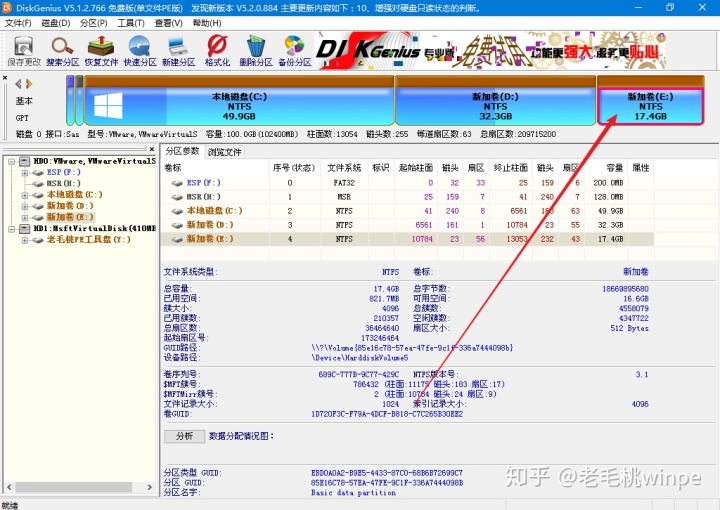The image size is (720, 510).
Task: Expand the 老毛桃PE工具盘 (Y:) tree node
Action: tap(25, 240)
